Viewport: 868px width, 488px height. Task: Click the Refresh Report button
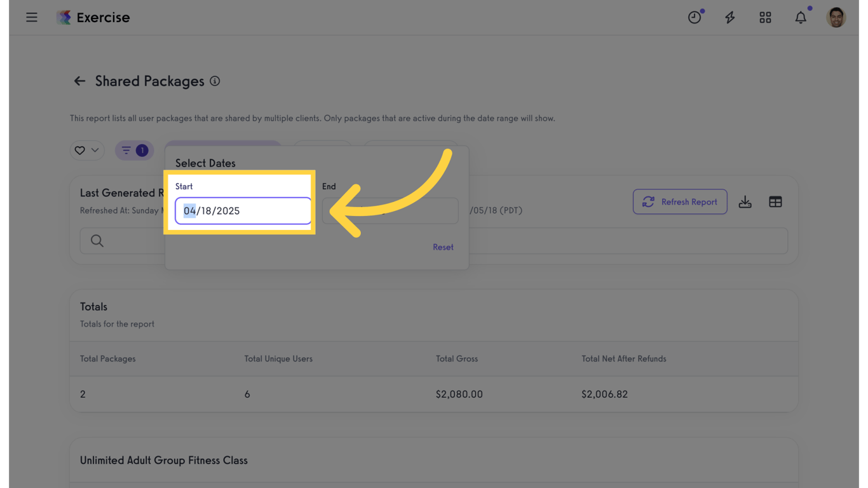pos(680,202)
